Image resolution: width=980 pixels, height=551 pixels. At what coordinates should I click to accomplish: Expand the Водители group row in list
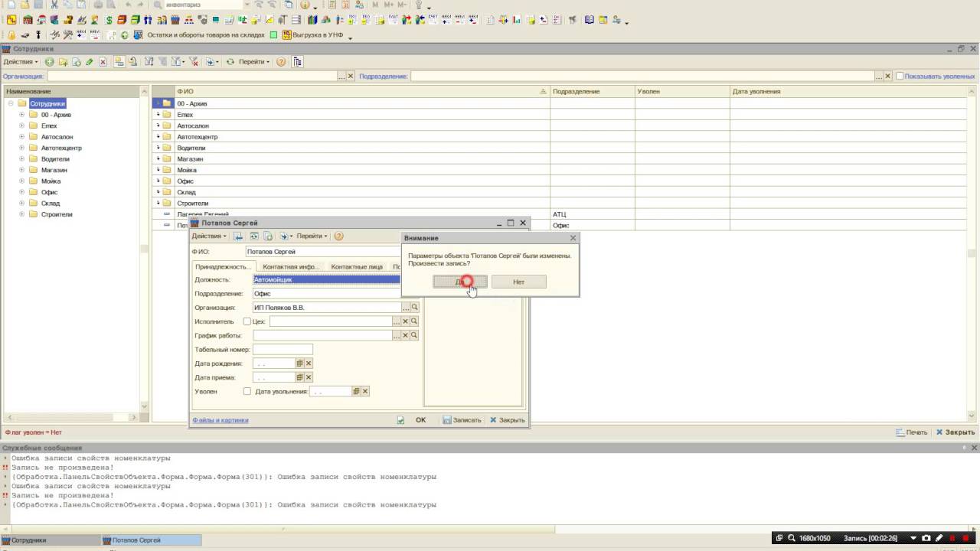tap(158, 148)
